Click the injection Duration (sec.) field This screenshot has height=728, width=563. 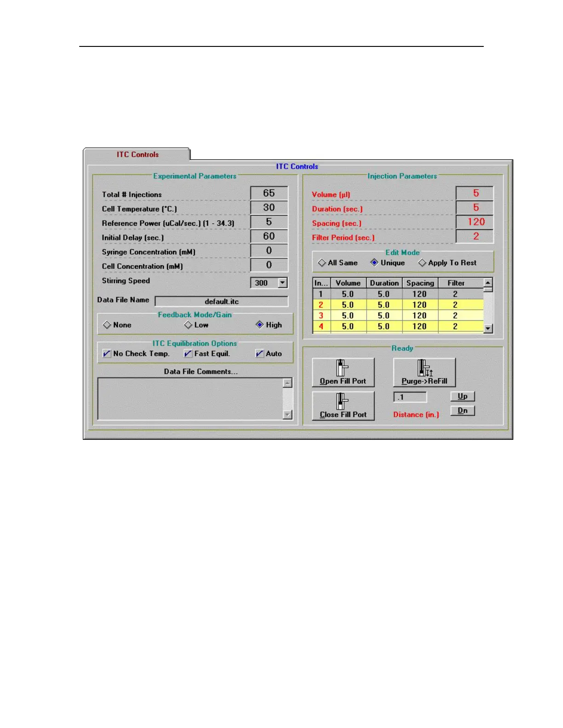475,207
